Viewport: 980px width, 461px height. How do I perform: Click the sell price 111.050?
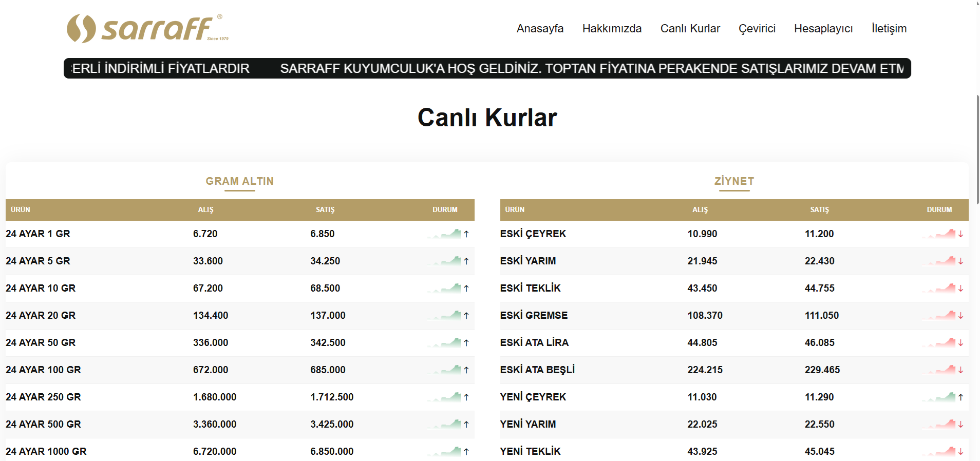[822, 315]
